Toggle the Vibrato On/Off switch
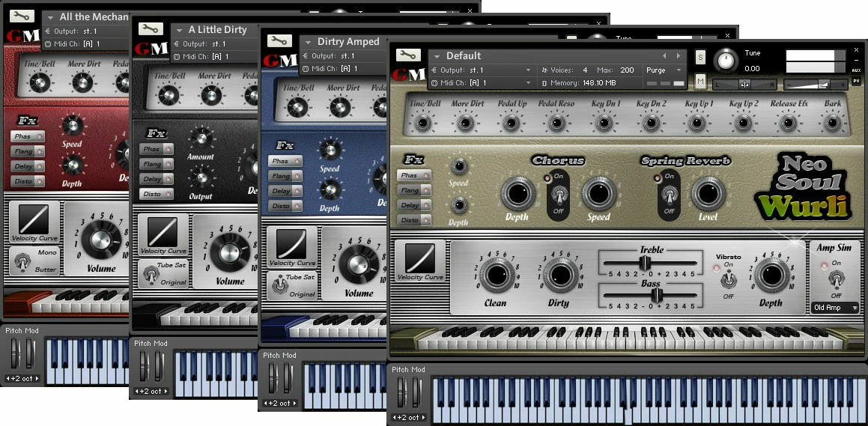This screenshot has width=868, height=426. tap(729, 281)
